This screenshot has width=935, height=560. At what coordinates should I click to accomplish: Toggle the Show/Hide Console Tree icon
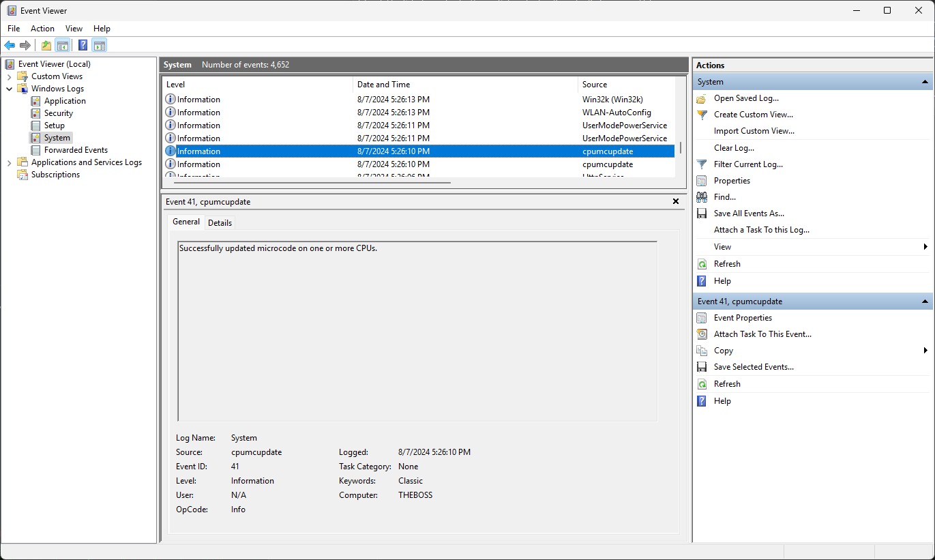point(62,46)
